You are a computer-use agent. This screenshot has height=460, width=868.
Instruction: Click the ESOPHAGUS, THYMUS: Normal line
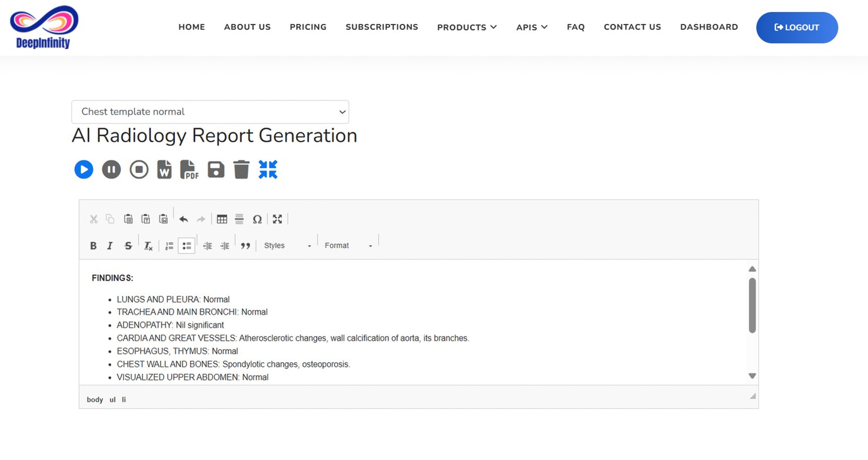pyautogui.click(x=177, y=351)
